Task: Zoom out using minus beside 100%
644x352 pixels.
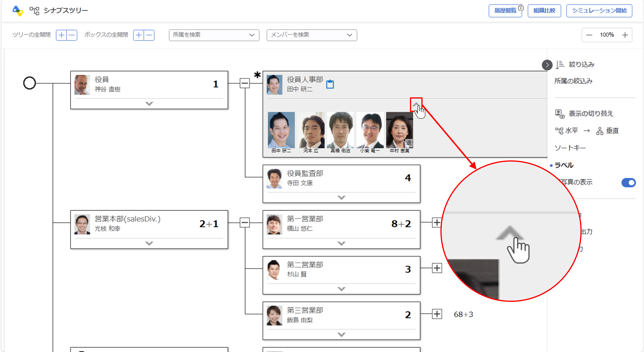Action: point(589,35)
